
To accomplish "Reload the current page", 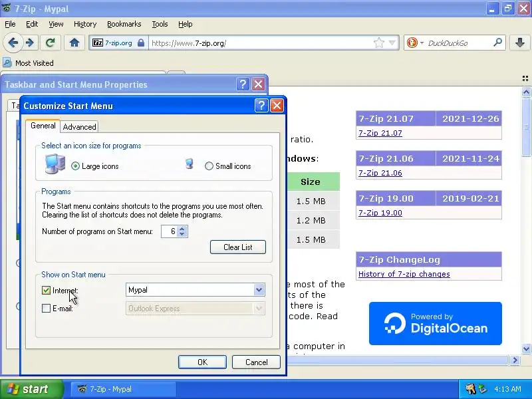I will click(51, 43).
